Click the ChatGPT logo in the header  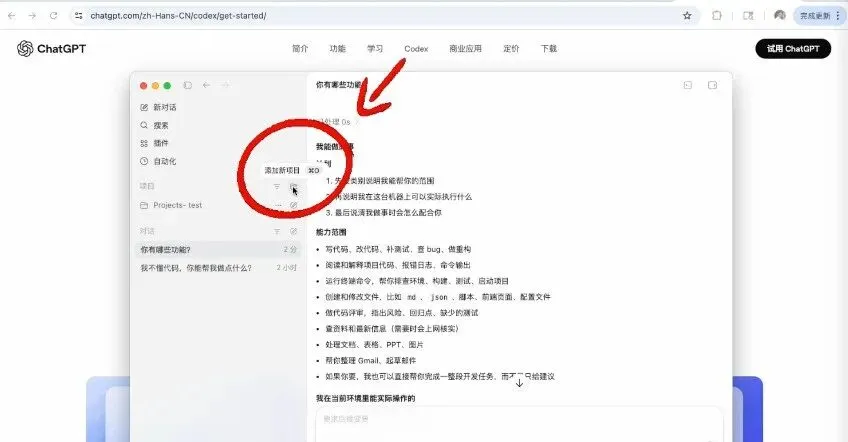coord(51,49)
